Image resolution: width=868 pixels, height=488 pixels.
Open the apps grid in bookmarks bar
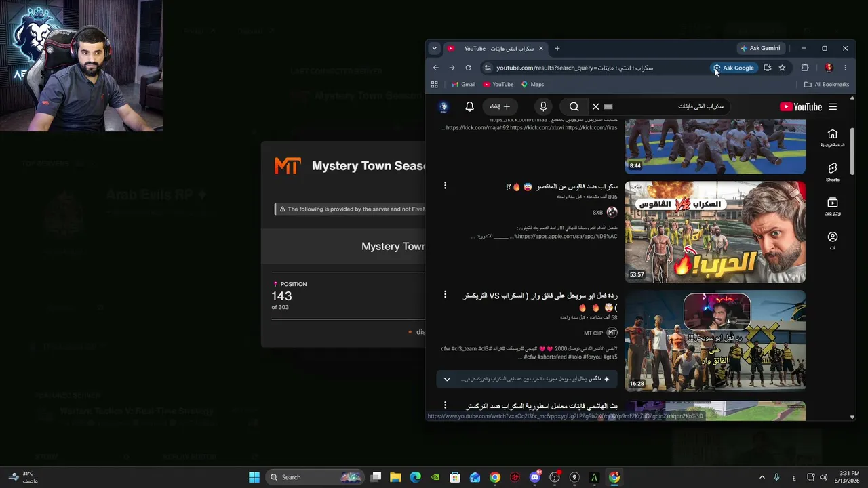coord(435,85)
